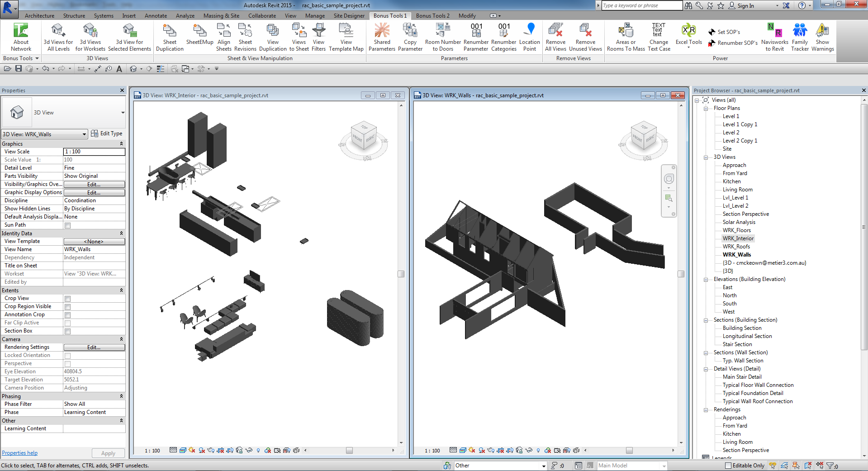Open the Architecture ribbon tab
Screen dimensions: 868x471
click(x=39, y=15)
